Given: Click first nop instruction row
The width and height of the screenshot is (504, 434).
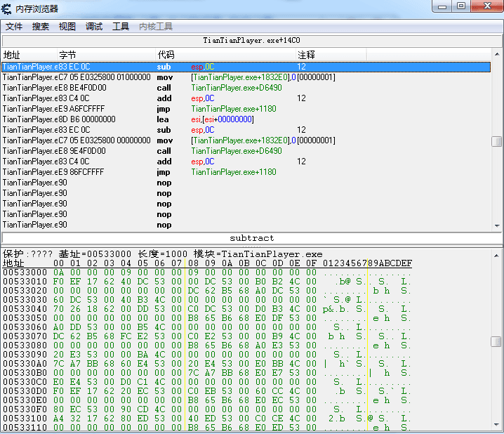Looking at the screenshot, I should pos(246,183).
